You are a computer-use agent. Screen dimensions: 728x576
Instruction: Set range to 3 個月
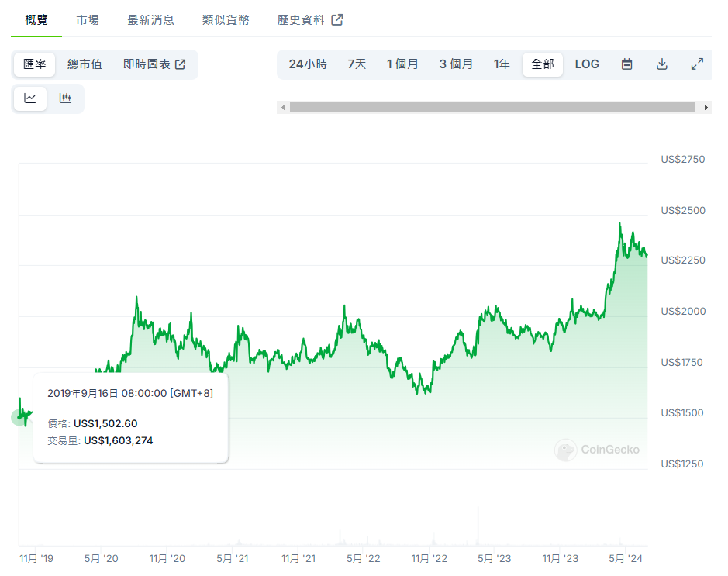456,64
